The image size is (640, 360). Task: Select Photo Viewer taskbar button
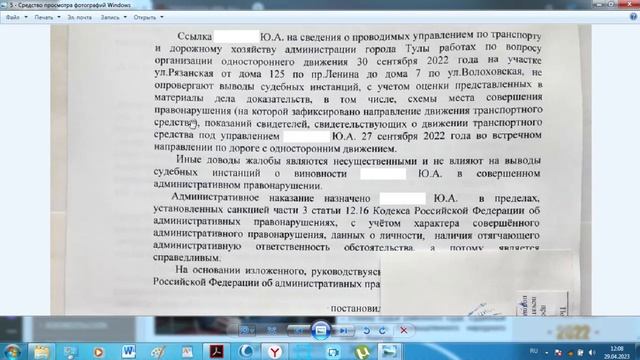point(389,352)
